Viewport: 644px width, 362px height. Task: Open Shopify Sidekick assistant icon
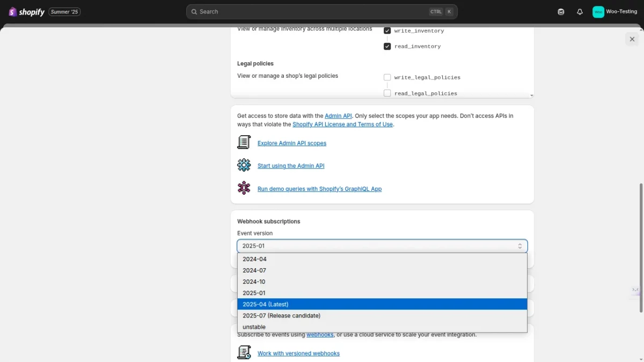pyautogui.click(x=560, y=11)
